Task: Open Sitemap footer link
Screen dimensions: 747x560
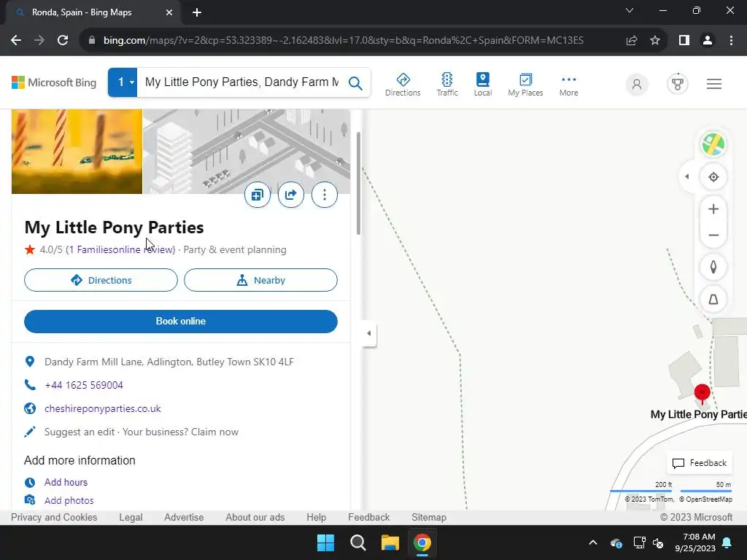Action: 429,517
